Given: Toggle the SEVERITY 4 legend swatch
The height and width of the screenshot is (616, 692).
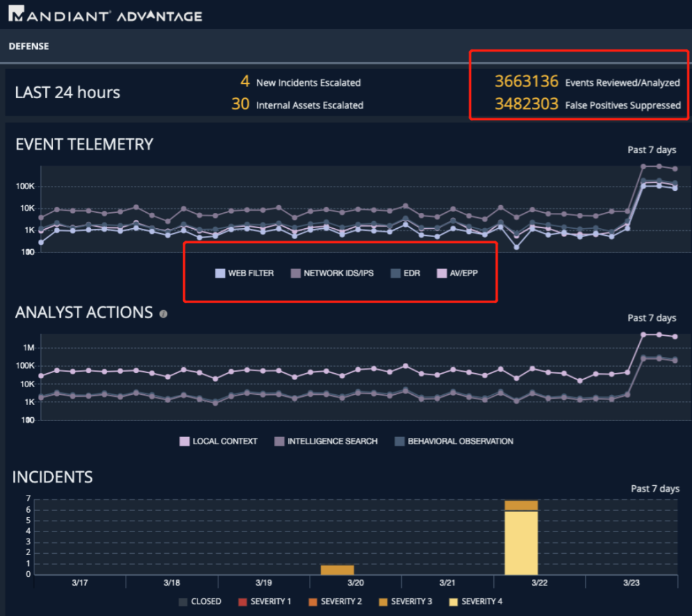Looking at the screenshot, I should [x=453, y=602].
